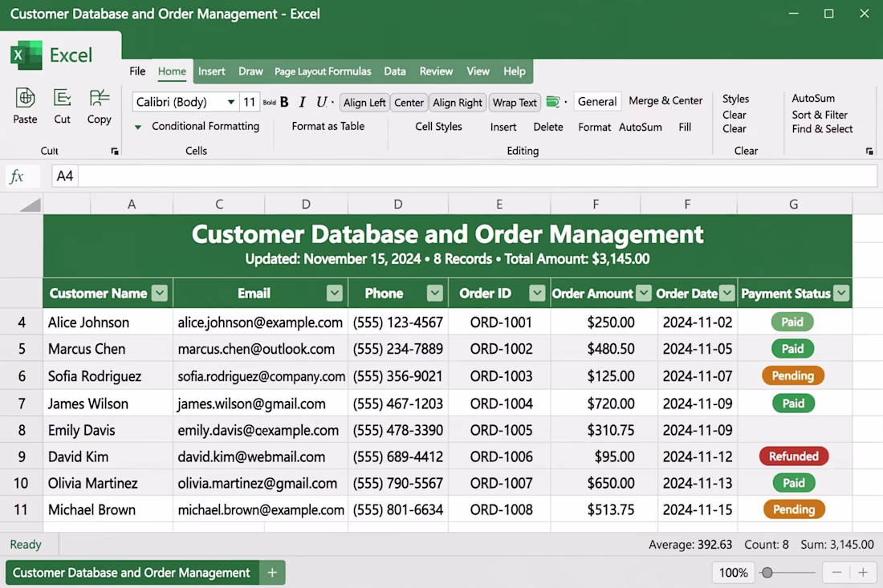The height and width of the screenshot is (588, 883).
Task: Click the zoom out minus button
Action: tap(836, 573)
